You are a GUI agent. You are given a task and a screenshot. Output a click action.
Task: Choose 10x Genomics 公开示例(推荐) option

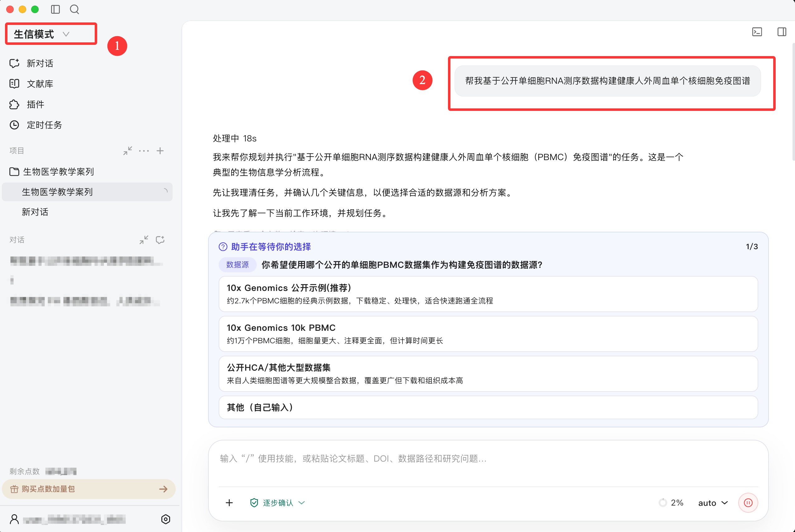click(488, 294)
